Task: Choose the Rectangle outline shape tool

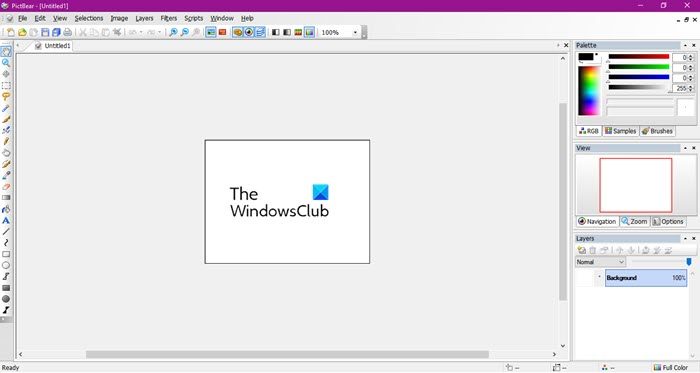Action: [x=6, y=254]
